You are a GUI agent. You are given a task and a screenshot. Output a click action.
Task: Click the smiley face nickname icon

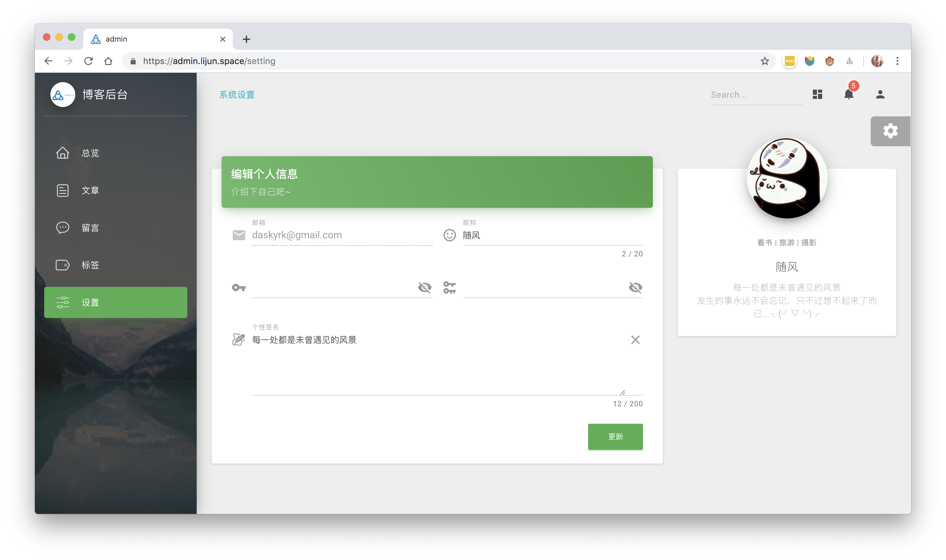click(449, 235)
